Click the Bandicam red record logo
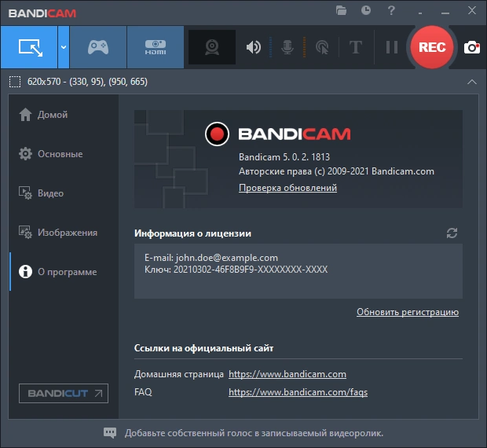This screenshot has height=448, width=487. coord(217,134)
